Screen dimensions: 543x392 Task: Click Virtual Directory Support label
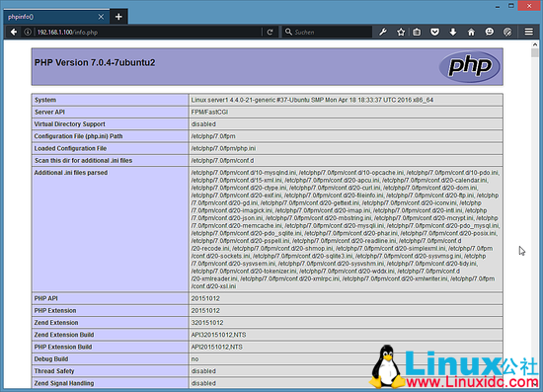pyautogui.click(x=70, y=124)
